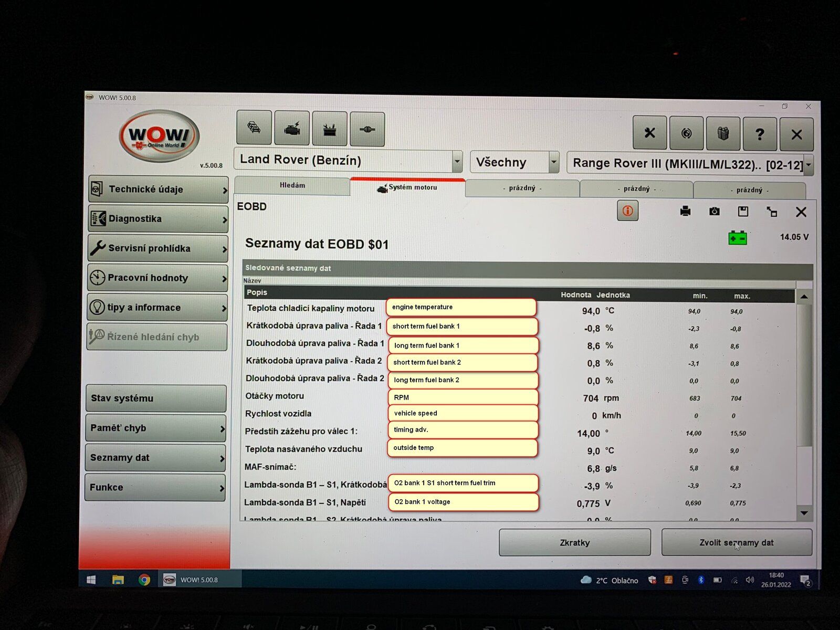This screenshot has width=840, height=630.
Task: Click the vehicle selection cars icon
Action: coord(254,128)
